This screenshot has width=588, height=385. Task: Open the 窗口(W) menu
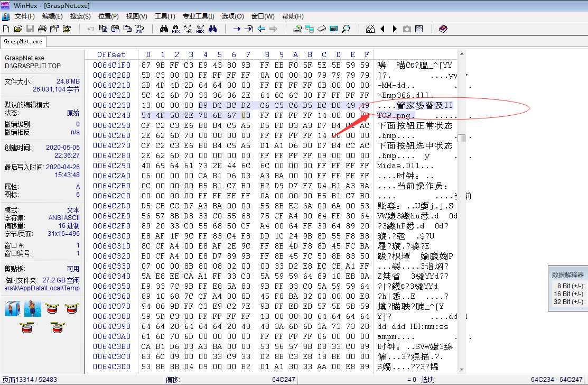263,16
